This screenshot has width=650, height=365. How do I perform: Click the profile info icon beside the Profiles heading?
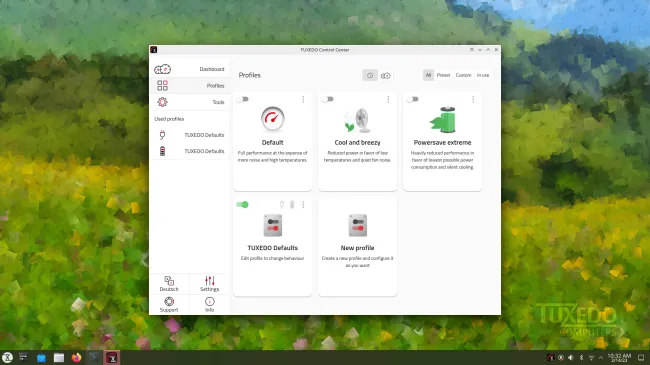(370, 75)
